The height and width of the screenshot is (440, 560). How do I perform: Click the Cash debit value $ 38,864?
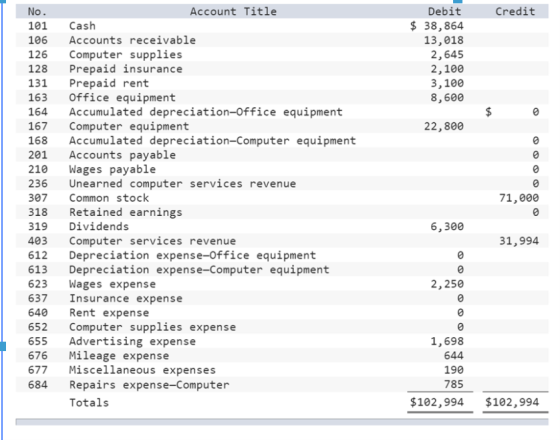pyautogui.click(x=437, y=26)
